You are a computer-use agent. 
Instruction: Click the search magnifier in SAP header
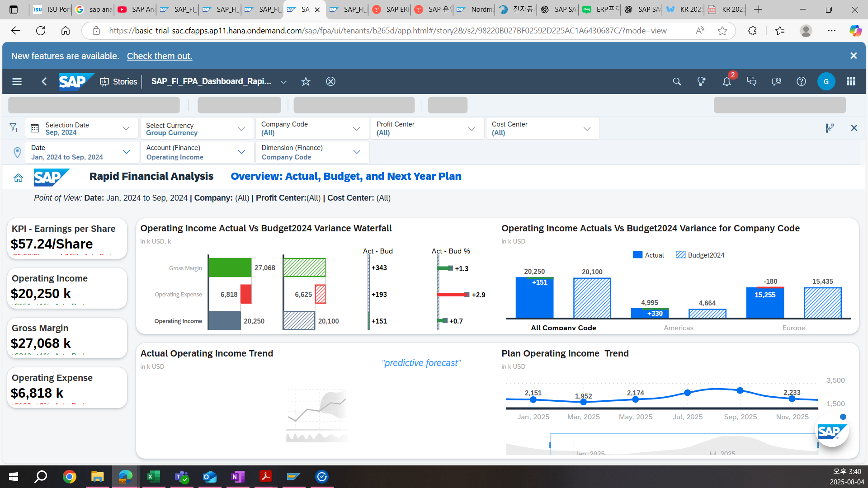click(677, 81)
